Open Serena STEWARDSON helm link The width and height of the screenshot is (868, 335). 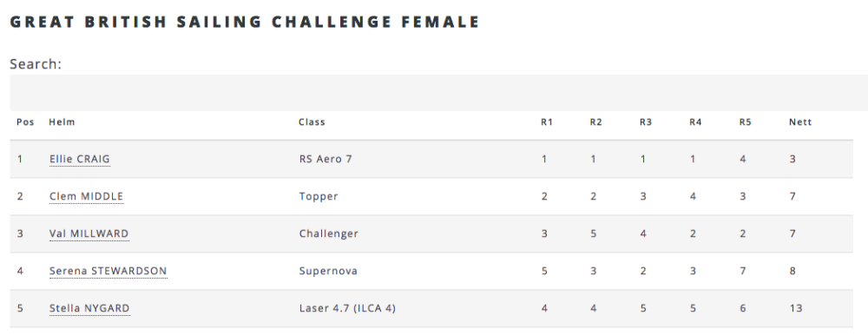(x=108, y=271)
